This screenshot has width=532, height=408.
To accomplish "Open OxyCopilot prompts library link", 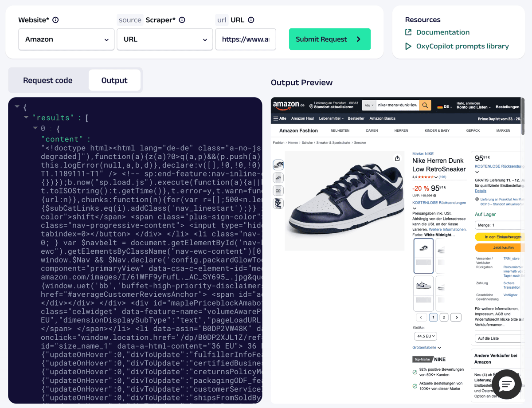I will click(462, 46).
